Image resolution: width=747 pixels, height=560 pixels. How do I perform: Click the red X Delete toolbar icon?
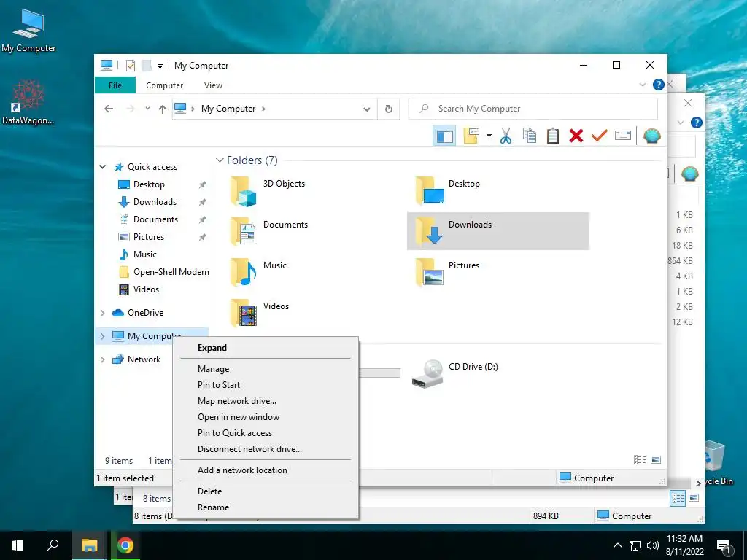576,136
